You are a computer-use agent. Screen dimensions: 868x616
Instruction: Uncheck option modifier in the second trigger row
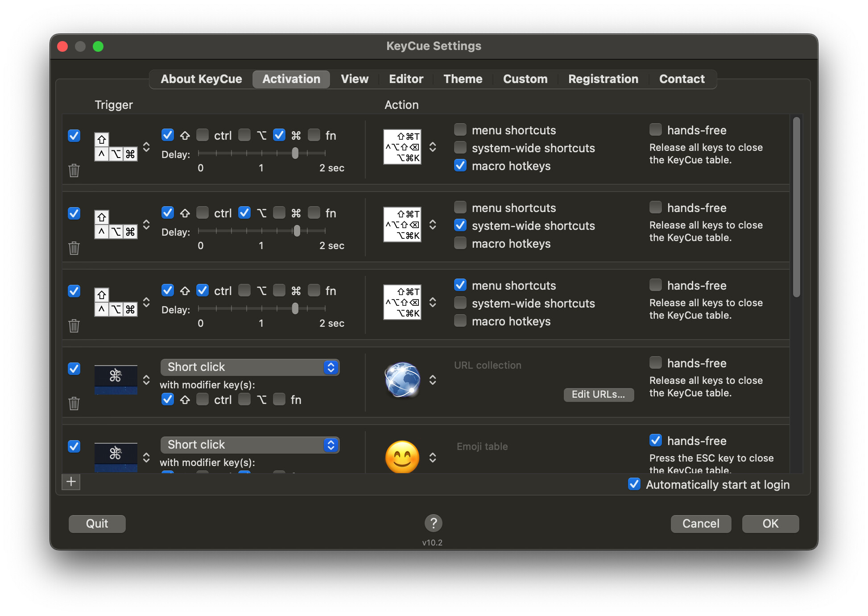(244, 212)
